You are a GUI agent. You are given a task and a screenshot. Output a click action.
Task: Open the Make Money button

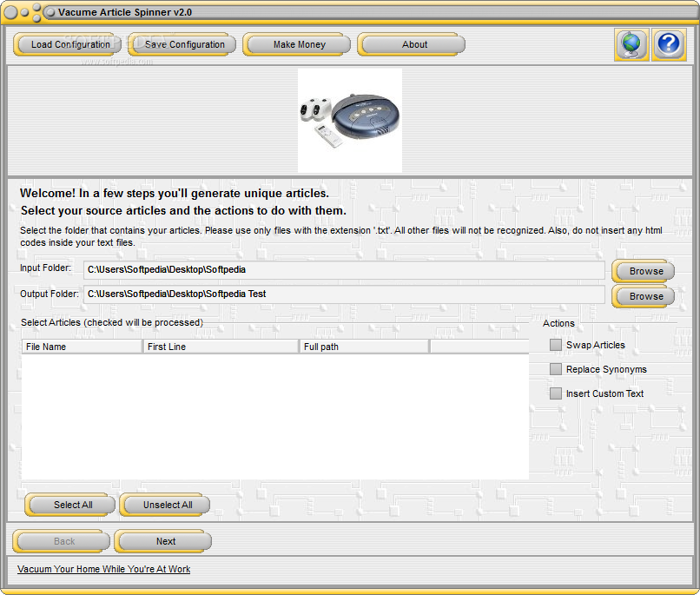(296, 44)
